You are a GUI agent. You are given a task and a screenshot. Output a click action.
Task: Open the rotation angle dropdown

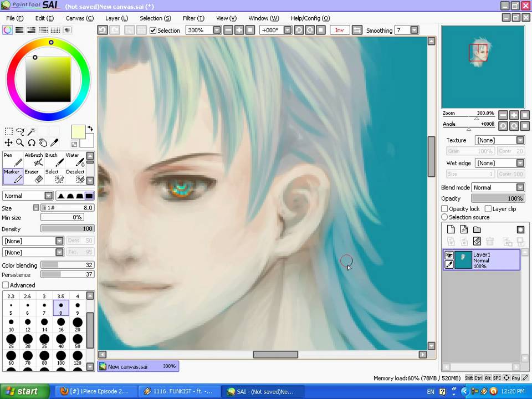point(288,30)
